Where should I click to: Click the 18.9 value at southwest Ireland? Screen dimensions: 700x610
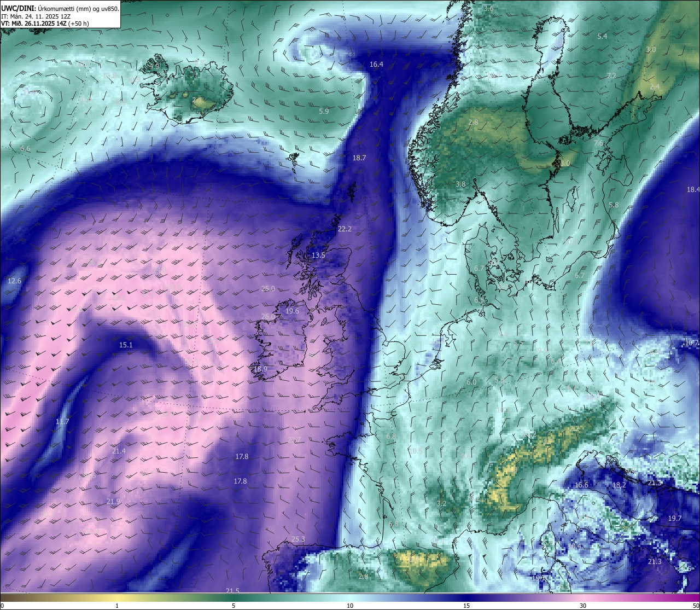tap(260, 369)
